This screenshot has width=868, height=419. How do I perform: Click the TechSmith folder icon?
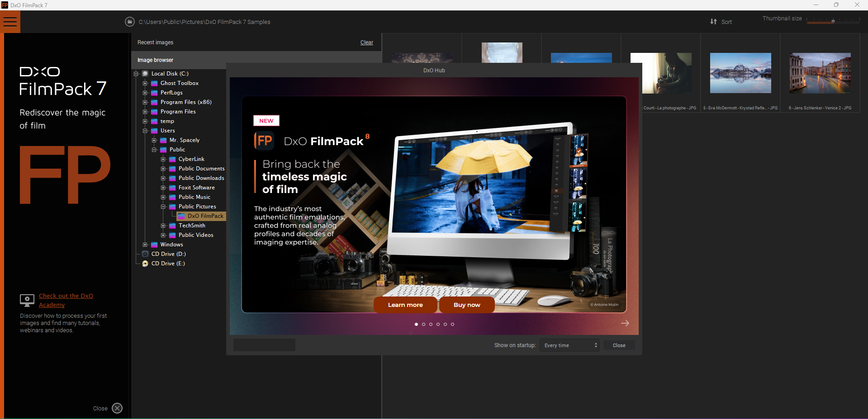(x=172, y=226)
